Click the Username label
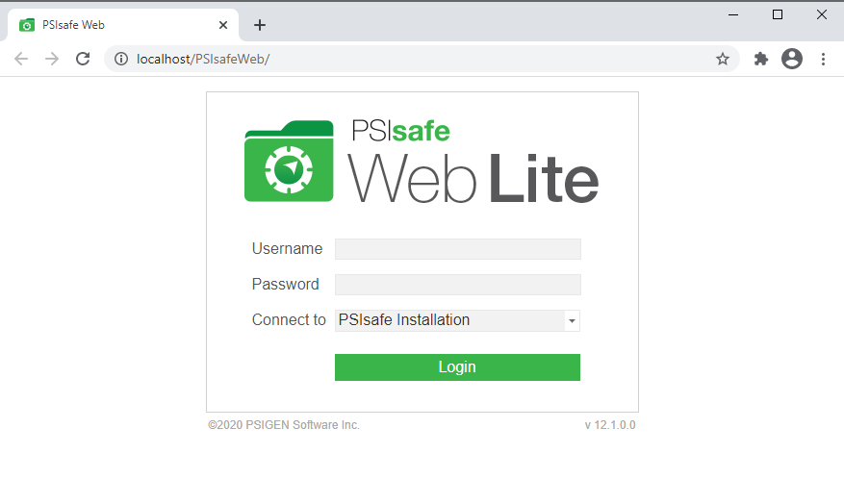This screenshot has width=844, height=504. (x=287, y=248)
